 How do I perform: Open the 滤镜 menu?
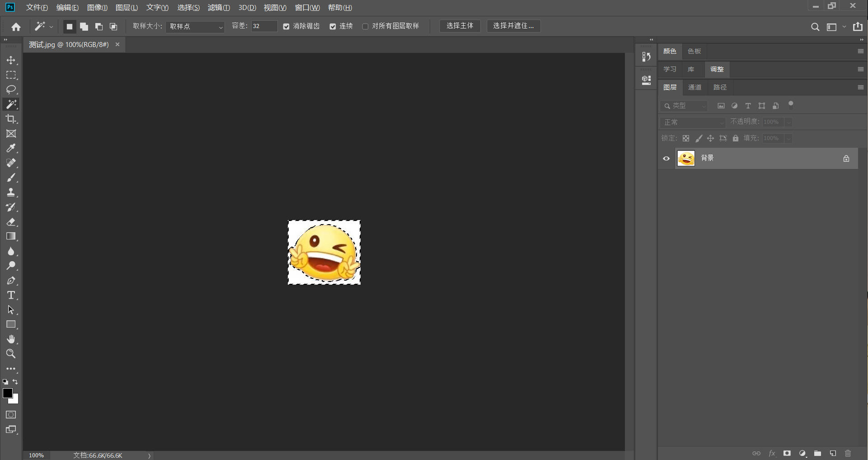point(218,7)
